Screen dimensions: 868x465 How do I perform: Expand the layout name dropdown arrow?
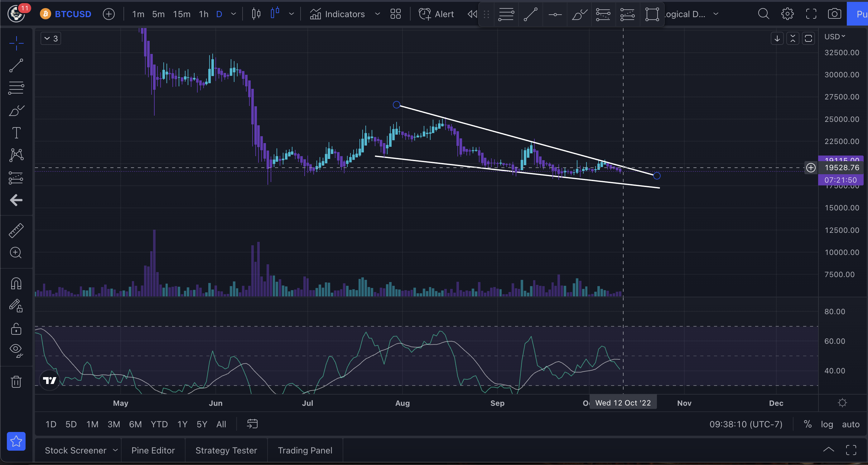pos(716,14)
